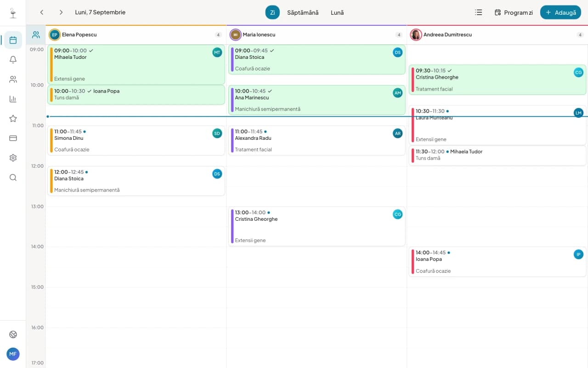Open Alexandra Radu Tratament facial appointment
Screen dimensions: 588x368
(x=317, y=140)
